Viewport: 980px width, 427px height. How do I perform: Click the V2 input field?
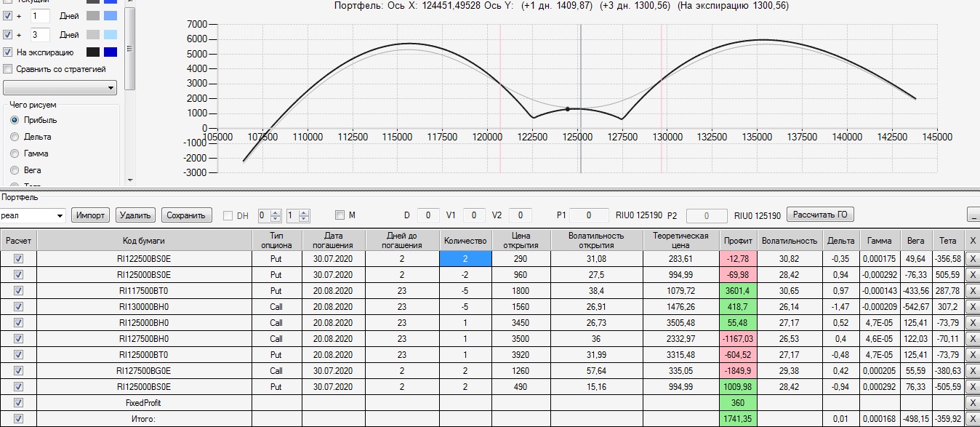(521, 215)
